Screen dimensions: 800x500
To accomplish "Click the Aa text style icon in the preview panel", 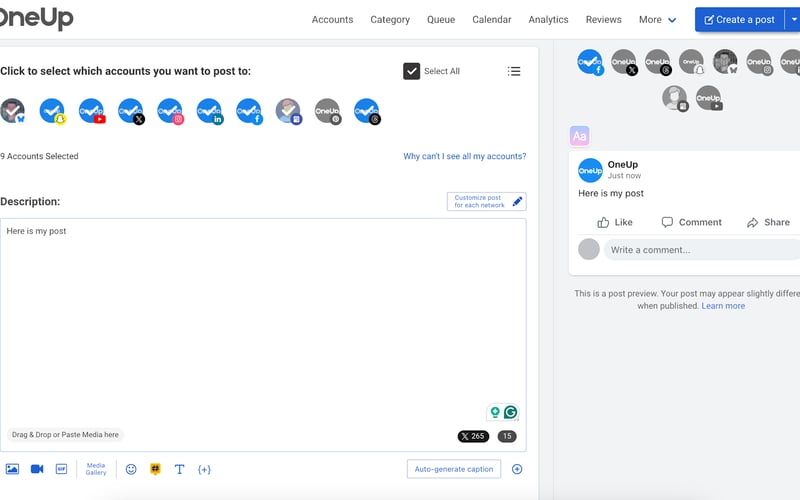I will coord(580,136).
